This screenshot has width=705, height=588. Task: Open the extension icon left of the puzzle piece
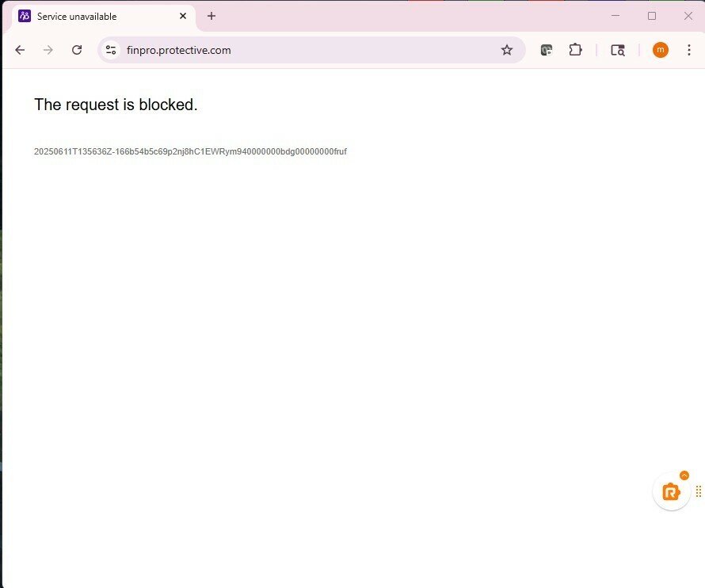coord(547,50)
